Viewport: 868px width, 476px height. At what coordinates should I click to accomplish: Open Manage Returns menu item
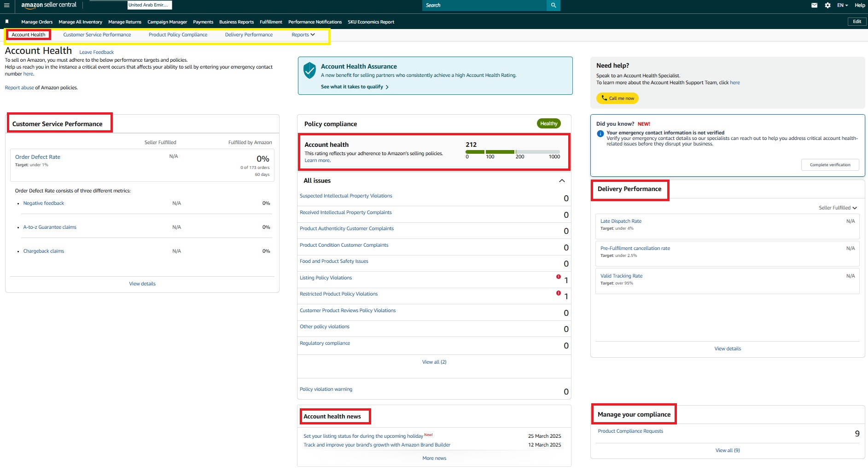click(x=125, y=22)
